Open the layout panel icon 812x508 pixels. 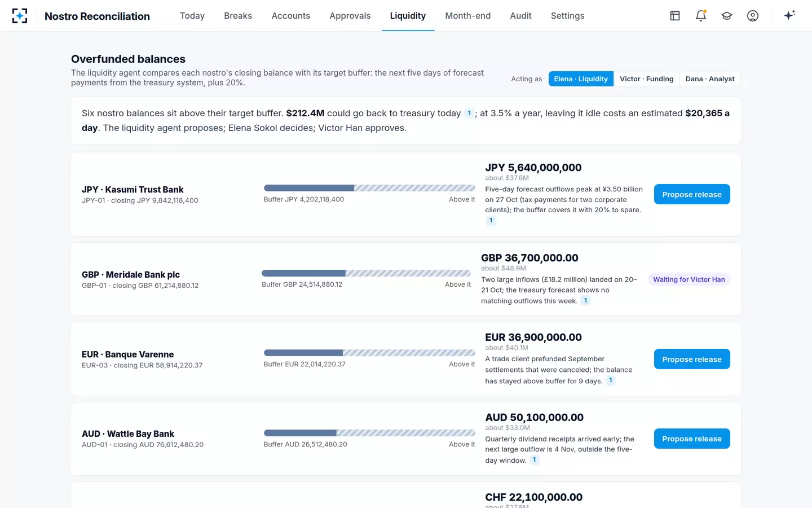click(x=675, y=16)
